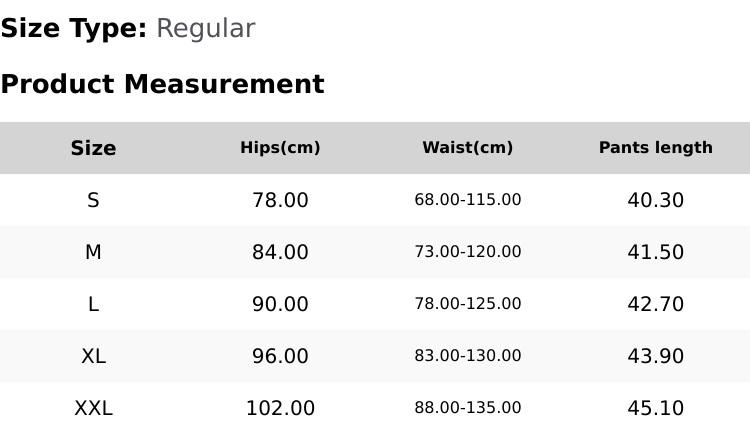Click the 43.90 pants length value

(x=656, y=356)
